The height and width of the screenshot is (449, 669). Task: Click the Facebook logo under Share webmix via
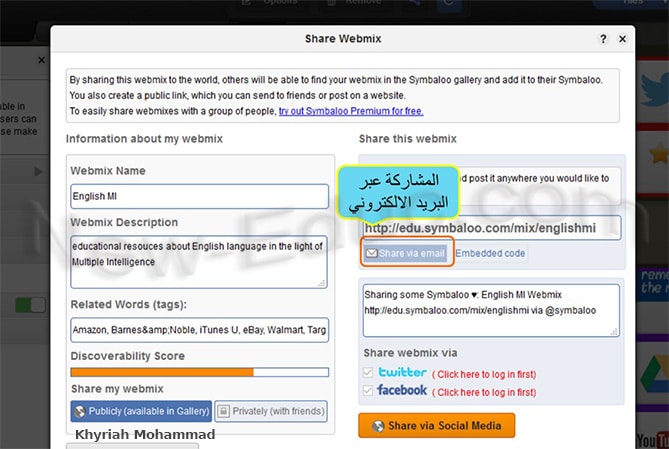tap(402, 390)
